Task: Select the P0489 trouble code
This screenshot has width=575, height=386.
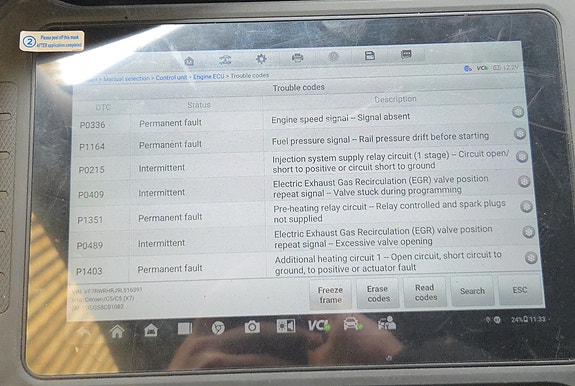Action: 89,245
